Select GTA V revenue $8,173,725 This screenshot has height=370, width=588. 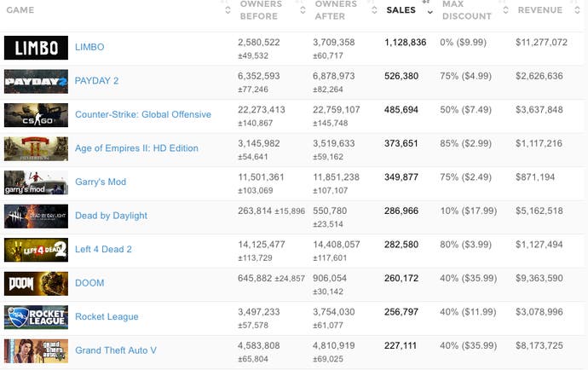click(x=539, y=346)
